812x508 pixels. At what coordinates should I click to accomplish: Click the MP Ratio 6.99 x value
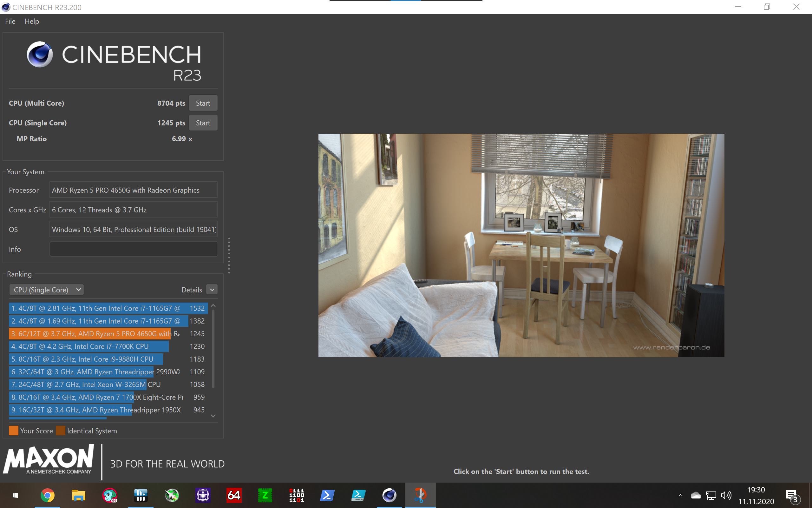pyautogui.click(x=182, y=139)
